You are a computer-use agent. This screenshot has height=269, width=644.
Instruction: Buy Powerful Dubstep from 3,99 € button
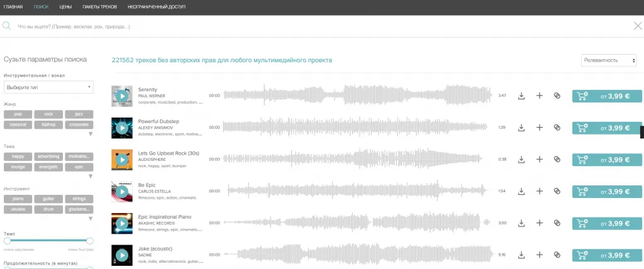point(607,128)
